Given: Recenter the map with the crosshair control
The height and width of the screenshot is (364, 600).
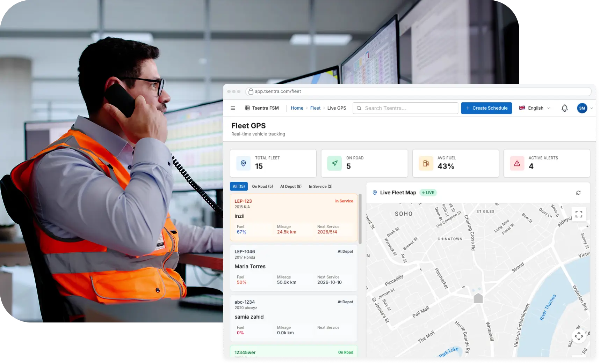Looking at the screenshot, I should pos(579,336).
